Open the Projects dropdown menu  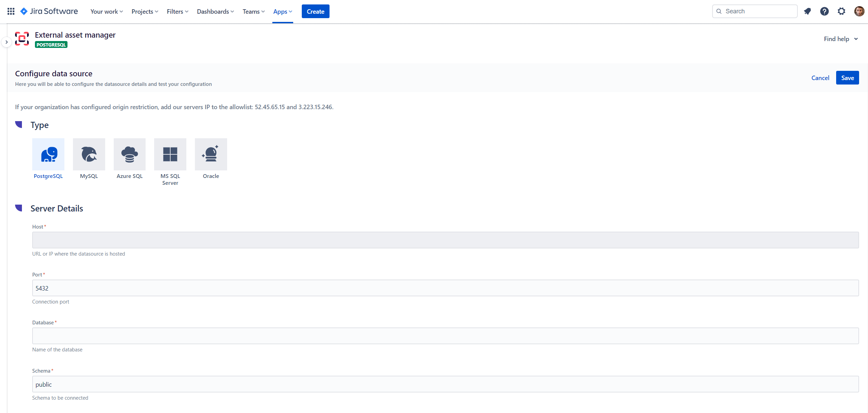coord(145,12)
